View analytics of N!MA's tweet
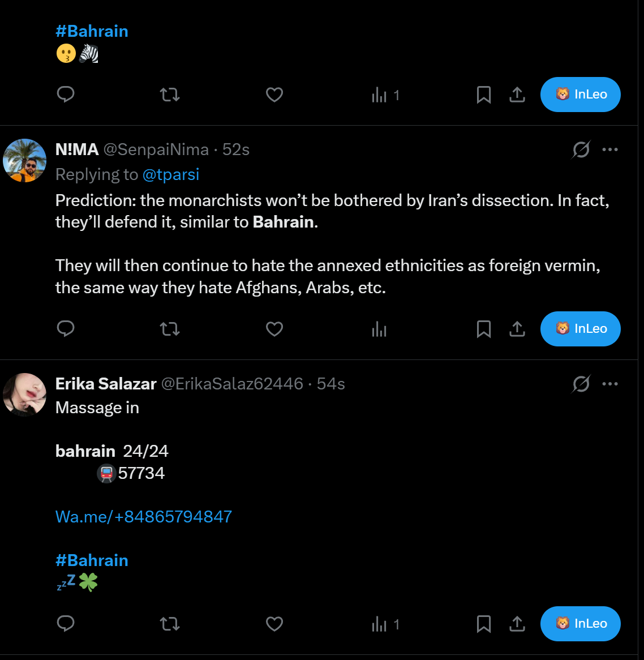This screenshot has height=660, width=644. coord(379,329)
